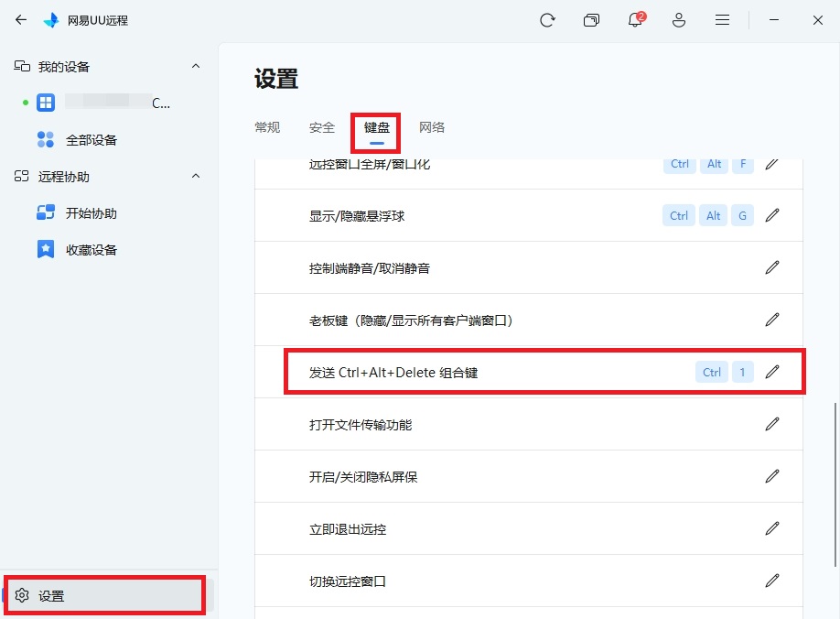This screenshot has width=840, height=619.
Task: Click the G key badge in 显示/隐藏悬浮球 row
Action: pyautogui.click(x=742, y=215)
